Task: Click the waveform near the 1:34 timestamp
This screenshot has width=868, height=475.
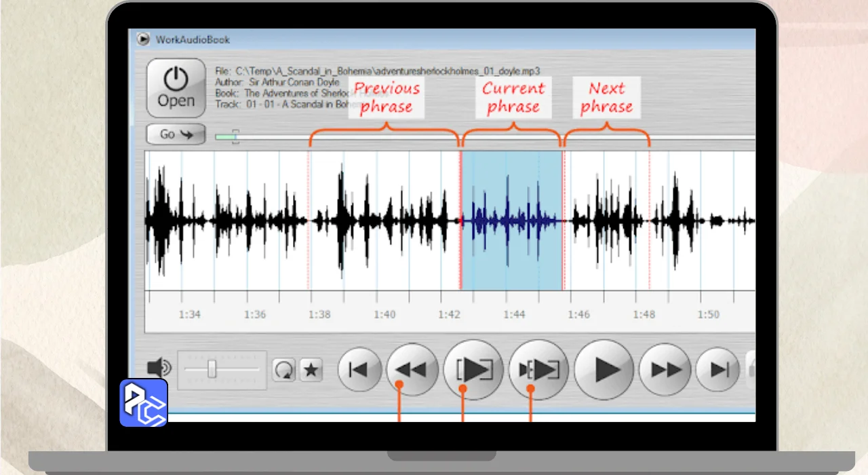Action: [x=190, y=221]
